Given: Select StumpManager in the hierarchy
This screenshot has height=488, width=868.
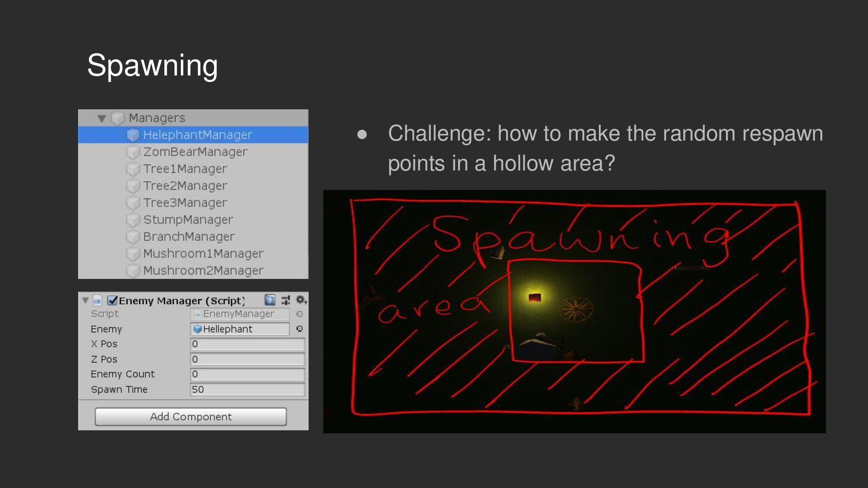Looking at the screenshot, I should coord(188,219).
